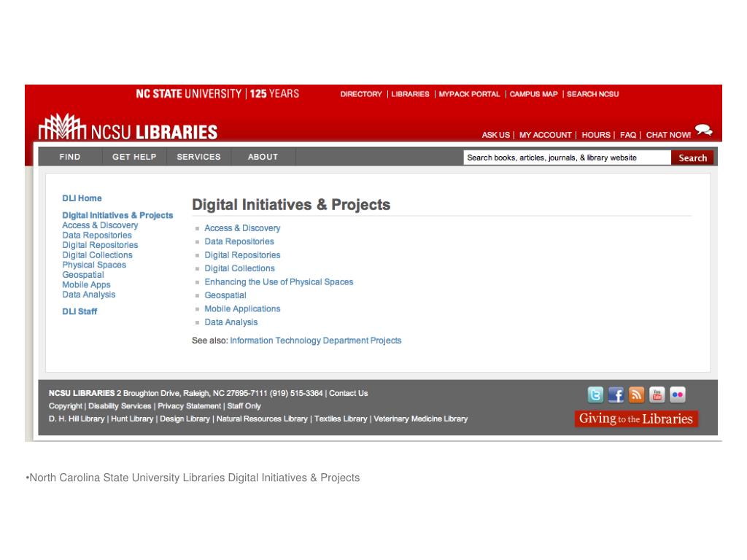
Task: Open the Copyright footer link
Action: tap(65, 406)
